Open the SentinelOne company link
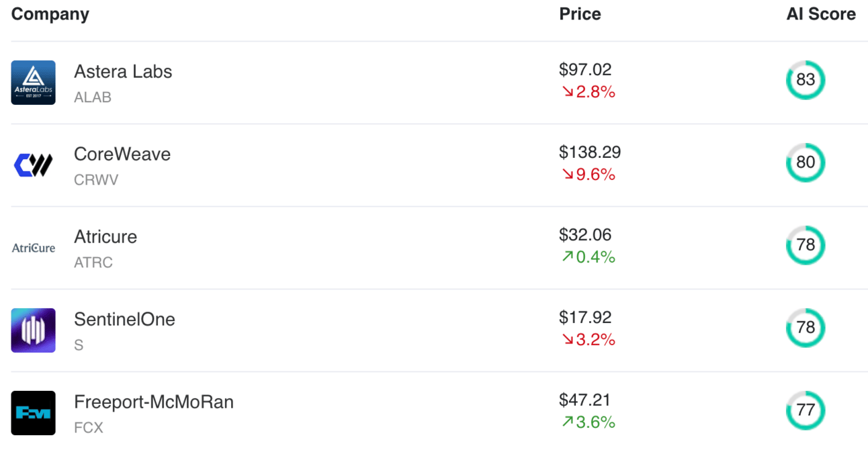Screen dimensions: 868x450 124,320
